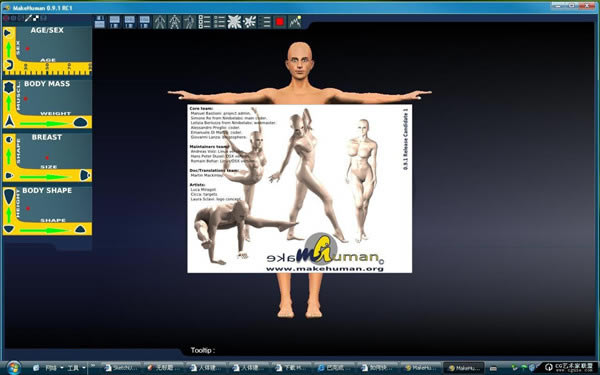Click the tall shield icon in BODY SHAPE
This screenshot has width=600, height=375.
coord(9,196)
